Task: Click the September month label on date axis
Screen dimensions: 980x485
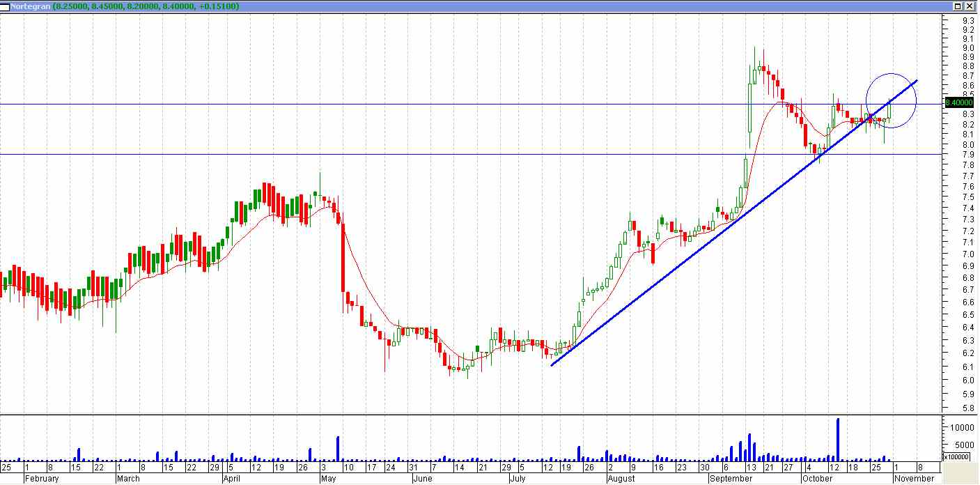Action: tap(730, 479)
